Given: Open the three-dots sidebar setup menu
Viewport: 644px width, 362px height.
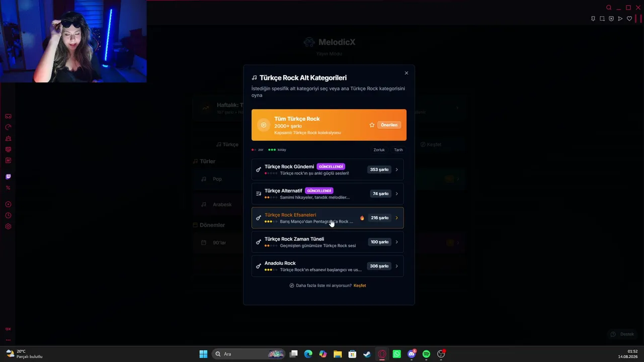Looking at the screenshot, I should tap(8, 340).
